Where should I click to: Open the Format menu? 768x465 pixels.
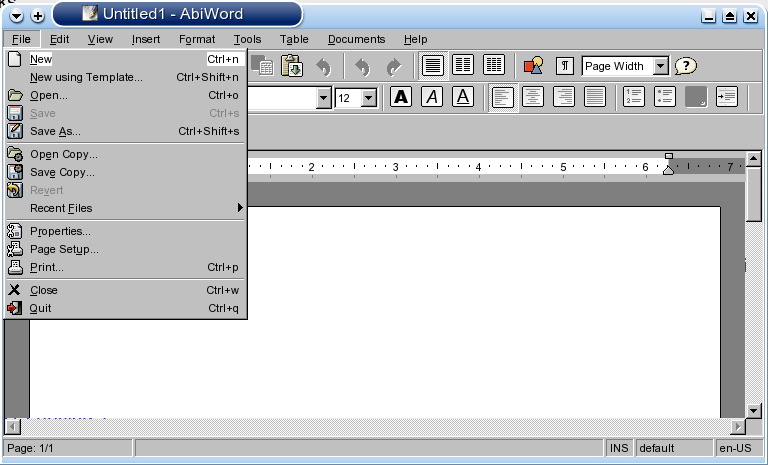197,39
